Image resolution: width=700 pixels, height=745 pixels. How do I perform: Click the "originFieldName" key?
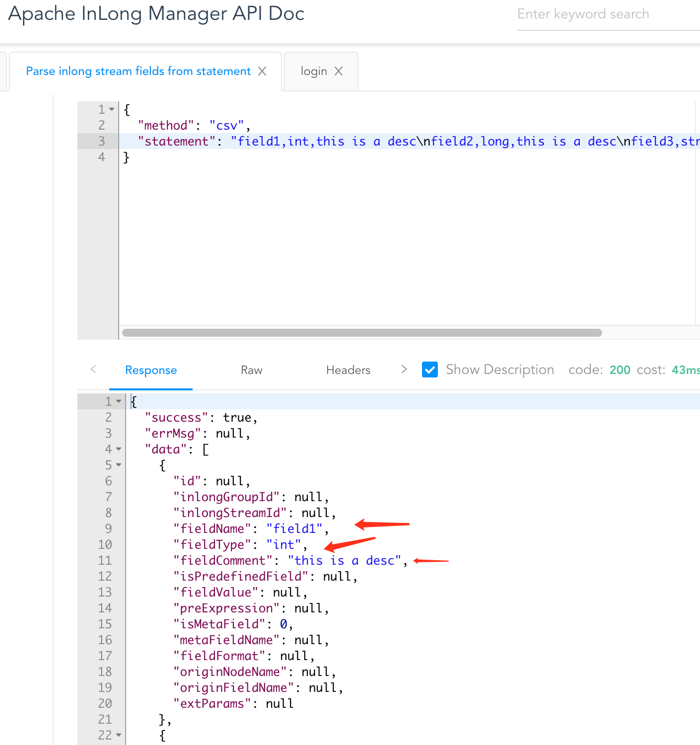point(234,687)
